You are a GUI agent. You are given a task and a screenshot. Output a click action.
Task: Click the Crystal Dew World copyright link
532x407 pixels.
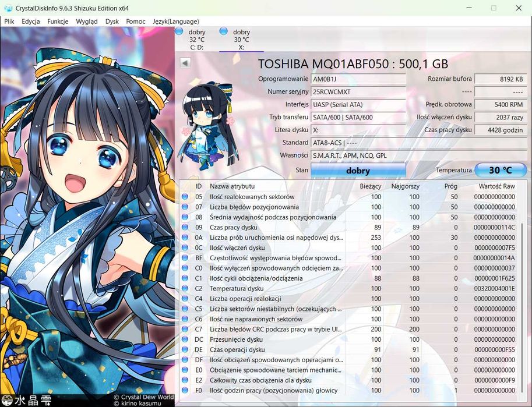pos(143,397)
